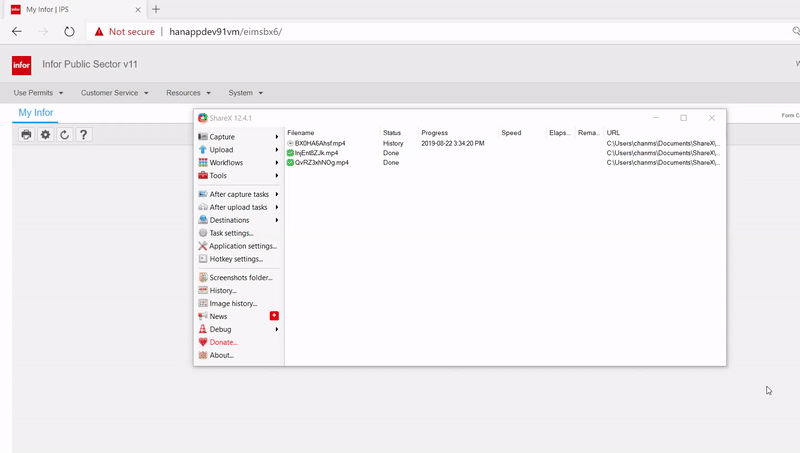This screenshot has width=800, height=453.
Task: Click the Donate... link text
Action: click(x=223, y=342)
